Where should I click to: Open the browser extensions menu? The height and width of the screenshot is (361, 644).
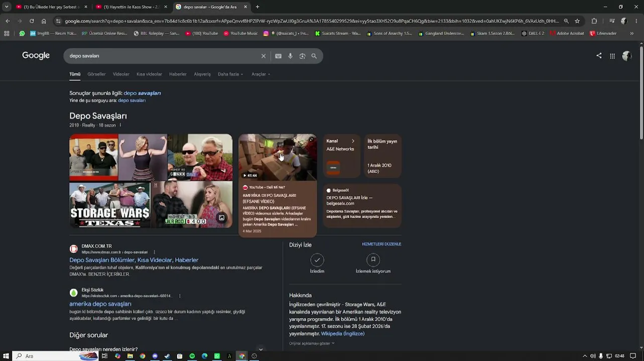pos(594,21)
